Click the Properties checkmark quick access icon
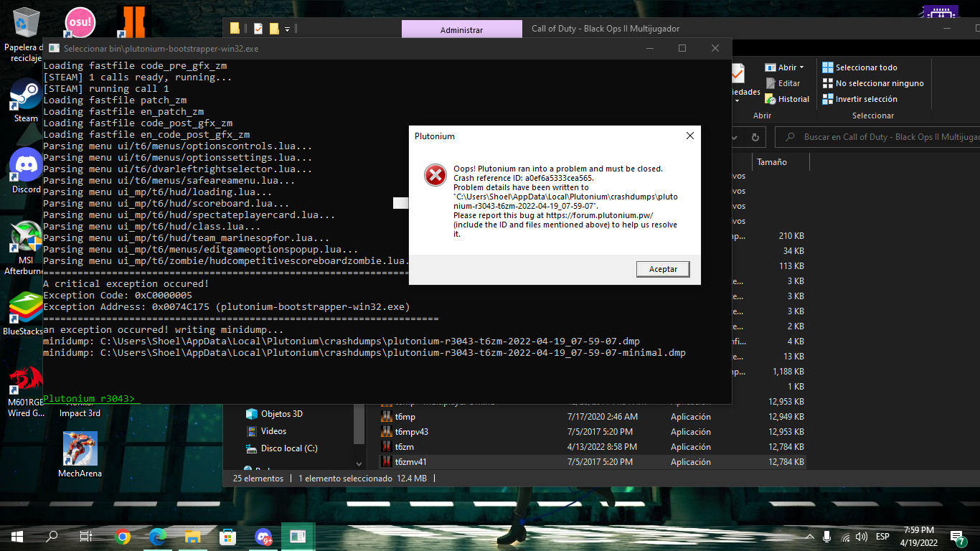 point(258,29)
